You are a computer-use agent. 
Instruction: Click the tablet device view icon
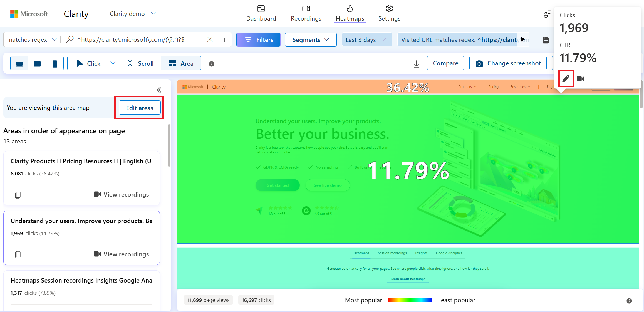coord(37,63)
